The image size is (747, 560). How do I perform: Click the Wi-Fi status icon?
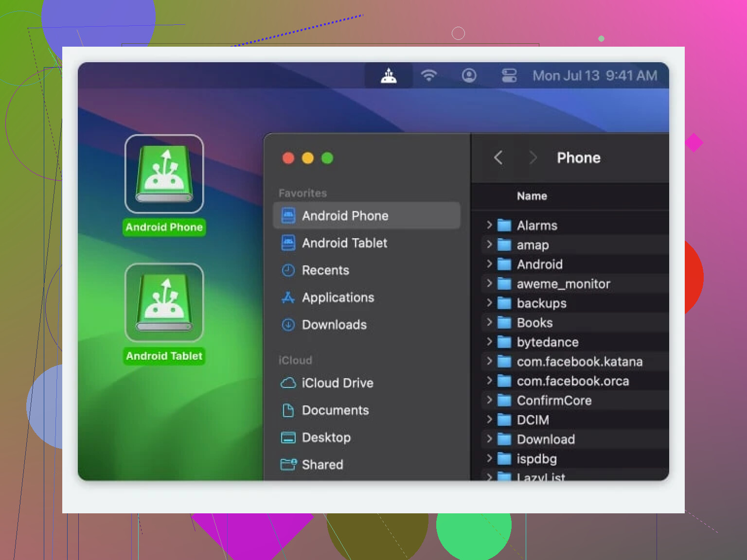point(428,76)
